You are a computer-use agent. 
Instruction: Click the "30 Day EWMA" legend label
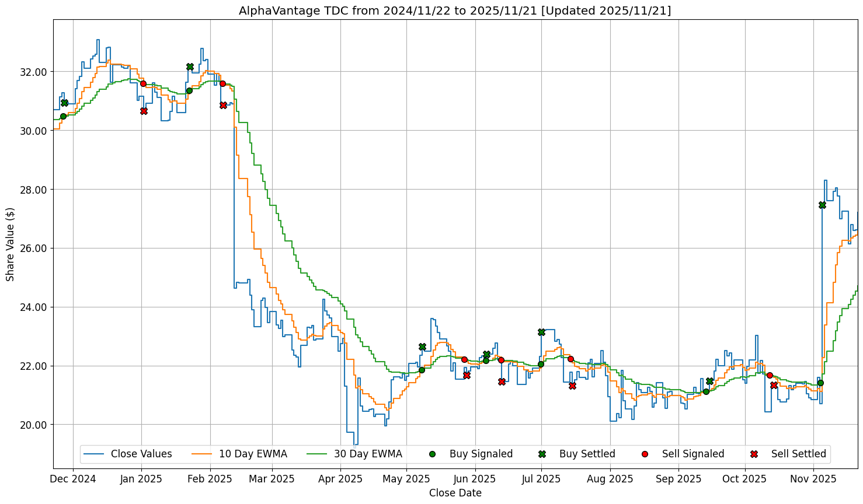point(368,454)
